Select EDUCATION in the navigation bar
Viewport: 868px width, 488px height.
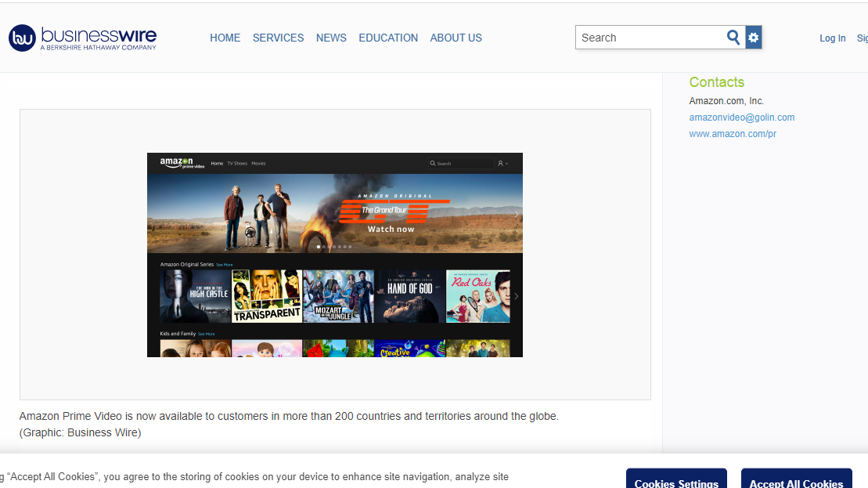pos(388,38)
